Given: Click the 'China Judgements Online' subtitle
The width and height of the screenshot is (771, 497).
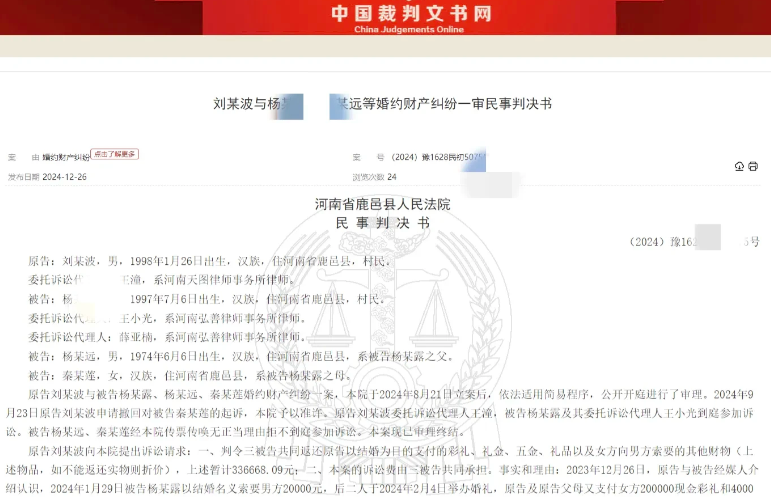Looking at the screenshot, I should tap(409, 29).
